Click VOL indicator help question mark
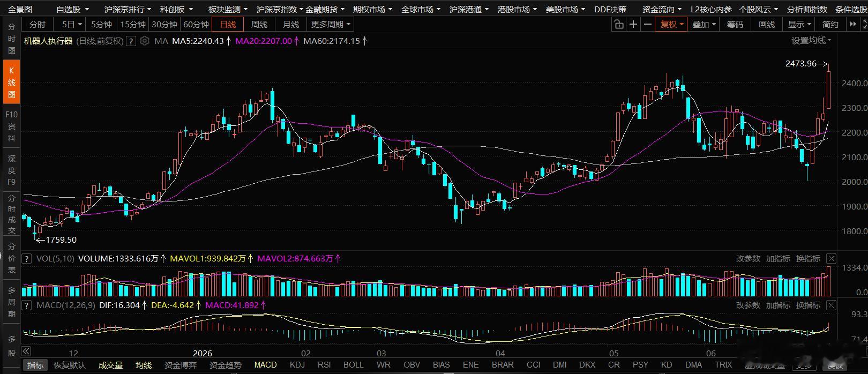This screenshot has height=374, width=868. (x=26, y=259)
